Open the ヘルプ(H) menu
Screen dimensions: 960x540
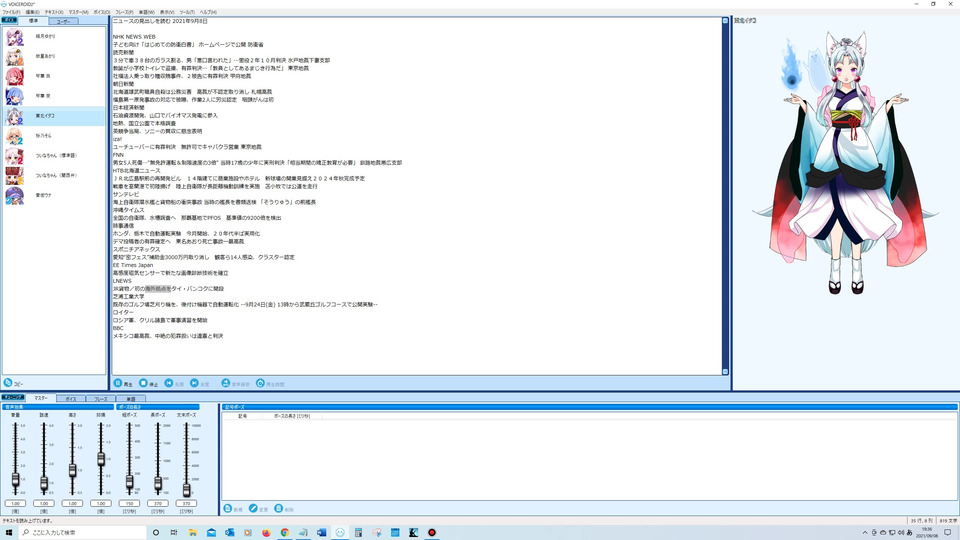(208, 12)
